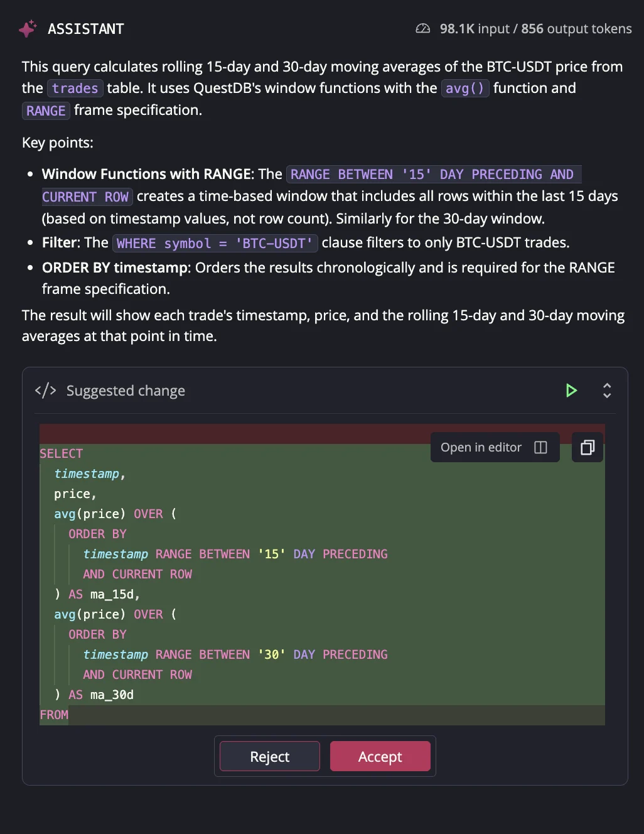Click the ASSISTANT header label
The image size is (644, 834).
tap(86, 28)
